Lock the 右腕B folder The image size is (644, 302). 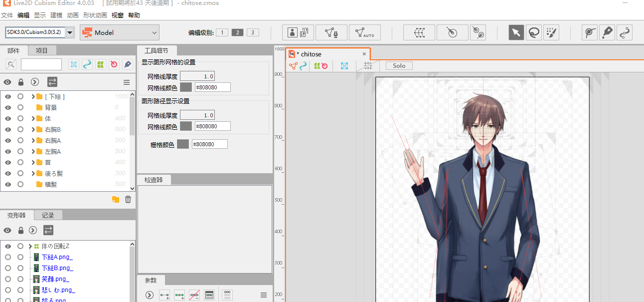click(x=20, y=129)
